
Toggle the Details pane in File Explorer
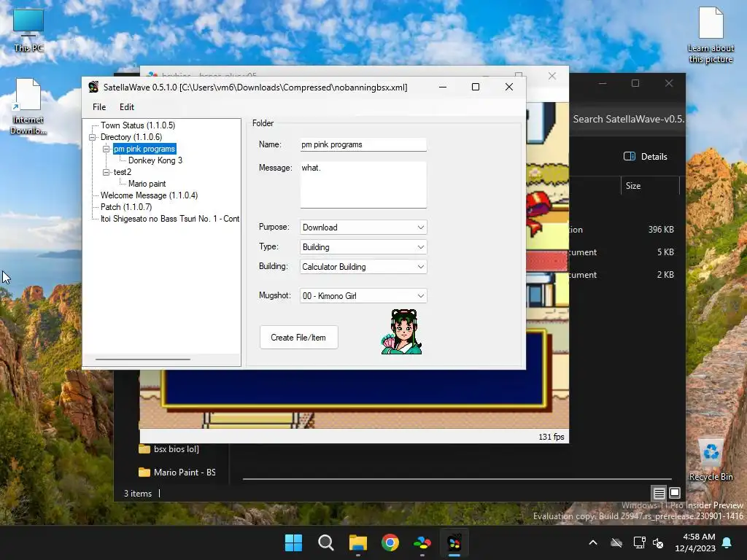coord(646,157)
